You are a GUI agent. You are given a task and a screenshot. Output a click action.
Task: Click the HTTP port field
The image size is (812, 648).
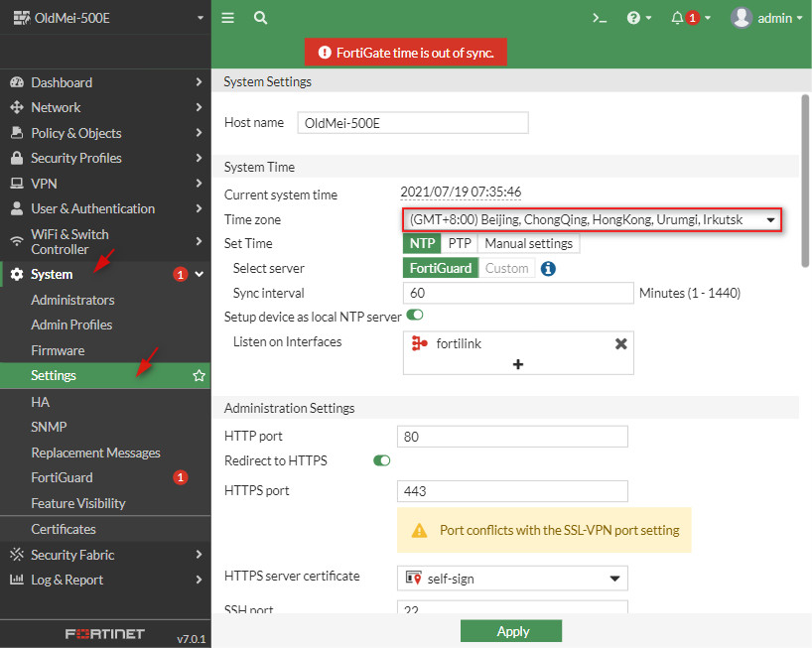pyautogui.click(x=512, y=437)
